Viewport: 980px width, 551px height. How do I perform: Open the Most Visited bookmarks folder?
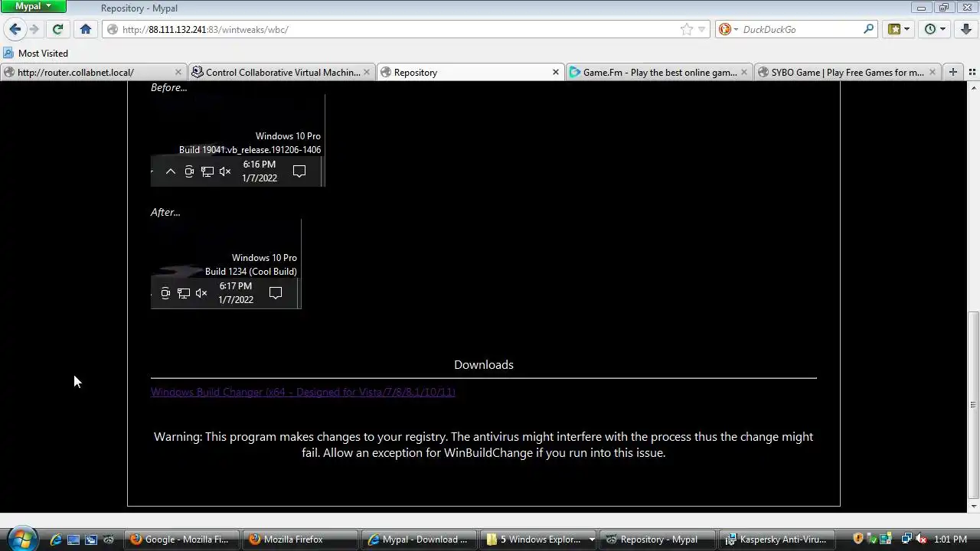[35, 53]
